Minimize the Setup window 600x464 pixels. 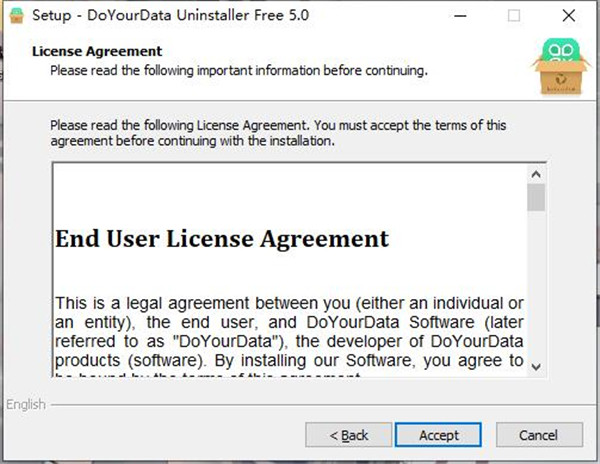tap(460, 16)
